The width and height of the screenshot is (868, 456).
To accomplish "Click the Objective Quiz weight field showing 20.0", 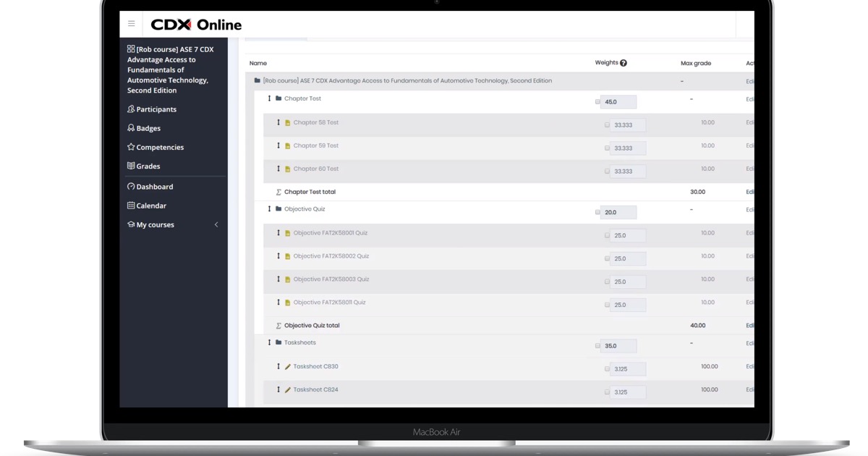I will click(x=618, y=213).
